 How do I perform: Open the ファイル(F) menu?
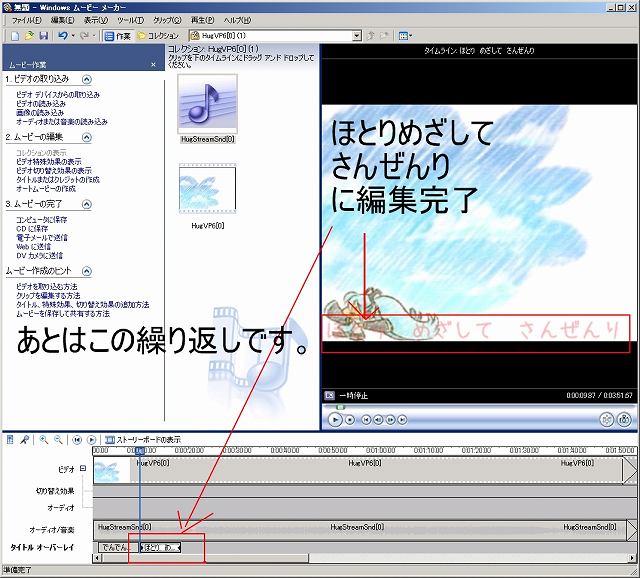[x=26, y=20]
